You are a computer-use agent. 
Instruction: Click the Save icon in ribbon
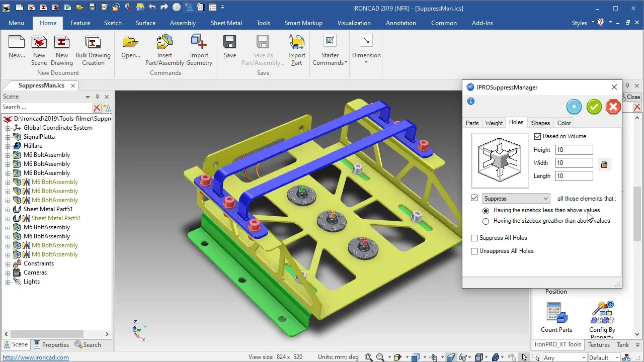[230, 42]
